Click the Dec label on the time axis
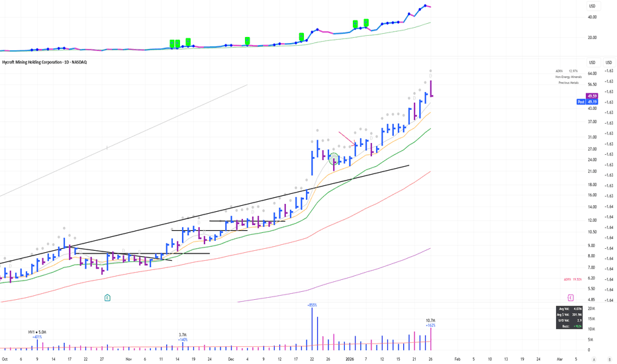This screenshot has height=364, width=617. (231, 359)
